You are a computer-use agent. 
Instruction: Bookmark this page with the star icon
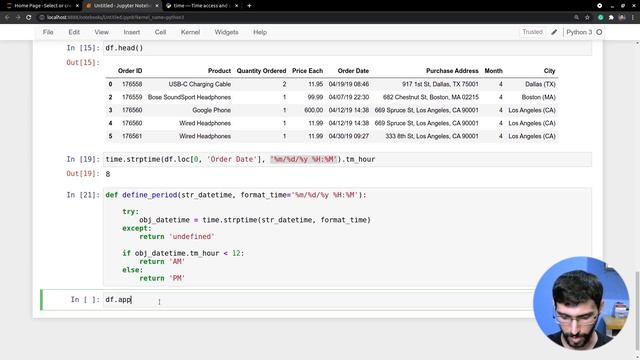[587, 18]
